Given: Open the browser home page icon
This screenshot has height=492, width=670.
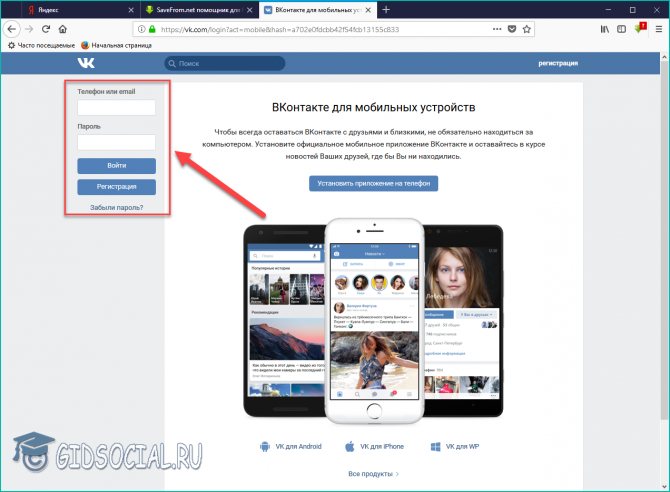Looking at the screenshot, I should (63, 29).
